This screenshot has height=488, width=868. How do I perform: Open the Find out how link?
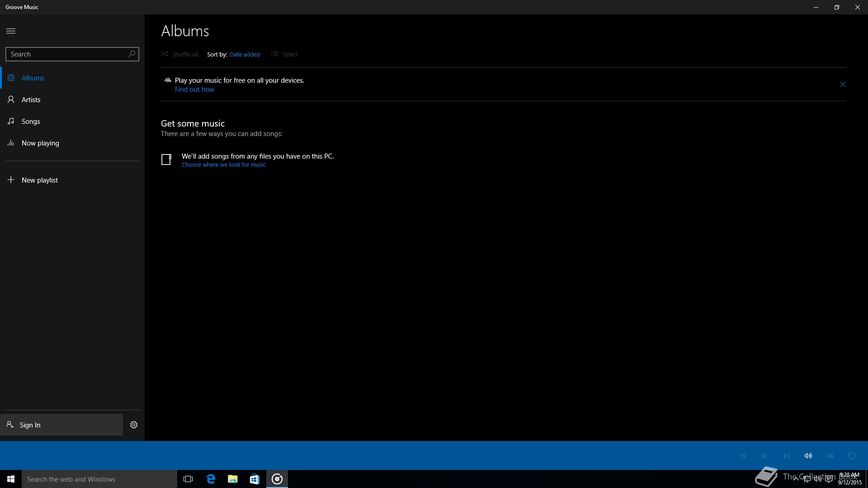(x=194, y=89)
